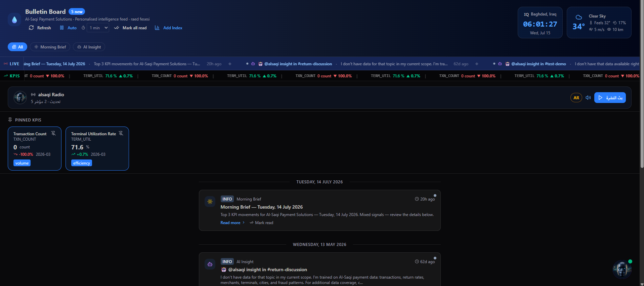
Task: Click the sun icon on Morning Brief card
Action: tap(210, 202)
